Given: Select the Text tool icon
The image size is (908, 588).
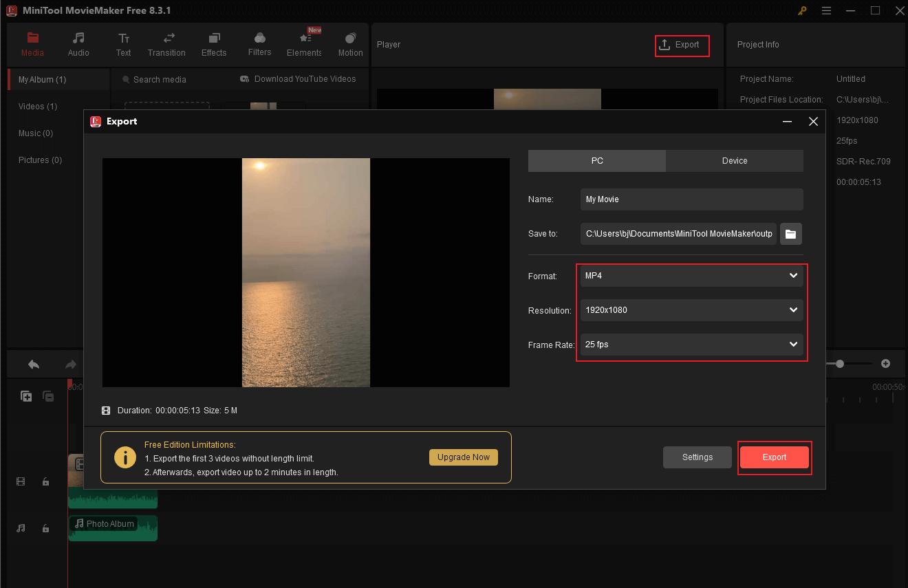Looking at the screenshot, I should [x=123, y=39].
